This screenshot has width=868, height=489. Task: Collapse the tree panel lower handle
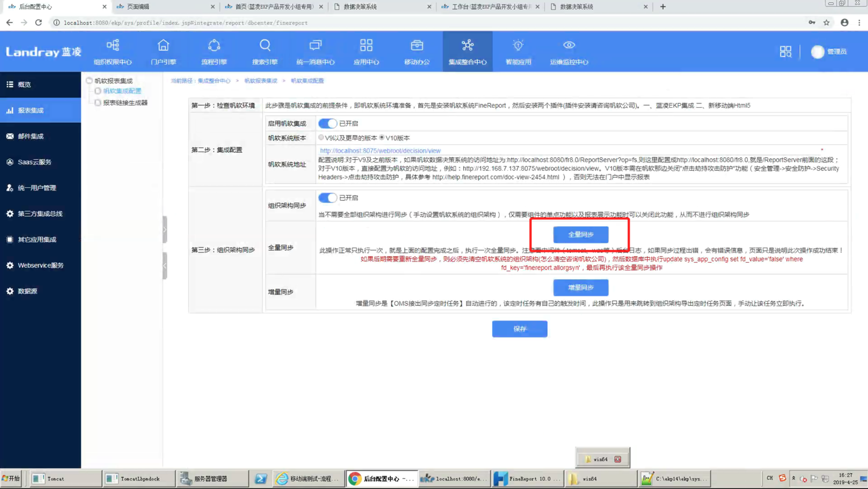[165, 266]
